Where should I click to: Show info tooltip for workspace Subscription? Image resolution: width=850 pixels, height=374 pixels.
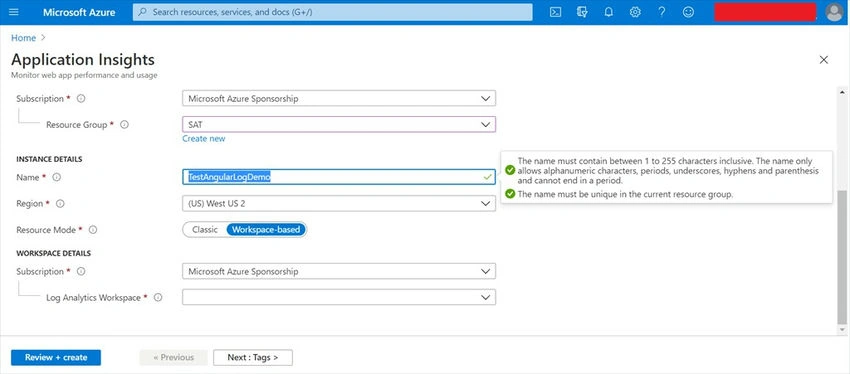coord(81,271)
